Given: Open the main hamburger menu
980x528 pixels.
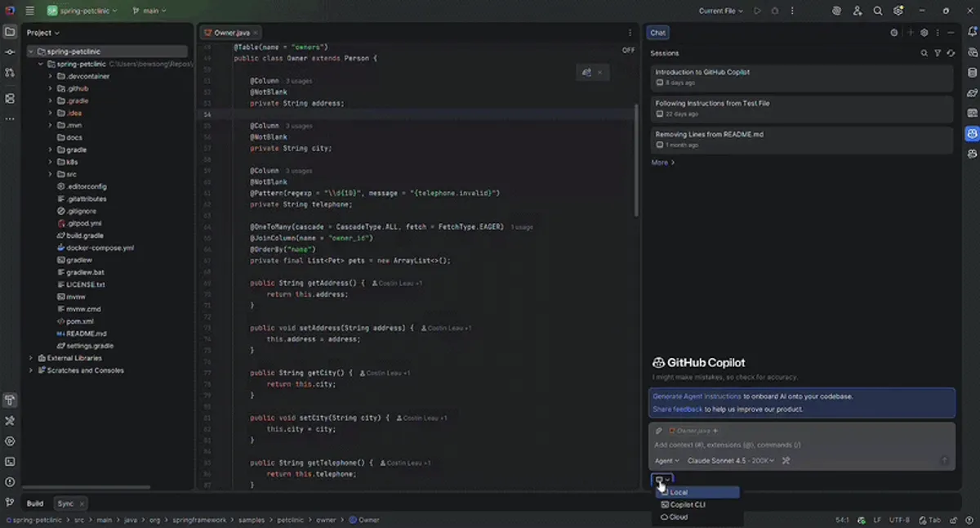Looking at the screenshot, I should coord(29,11).
